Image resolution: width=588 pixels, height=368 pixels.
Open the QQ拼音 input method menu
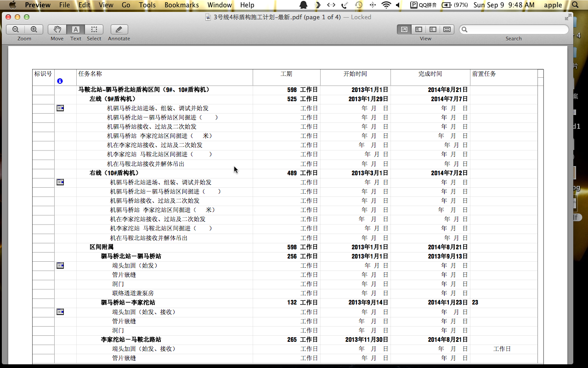[x=423, y=6]
